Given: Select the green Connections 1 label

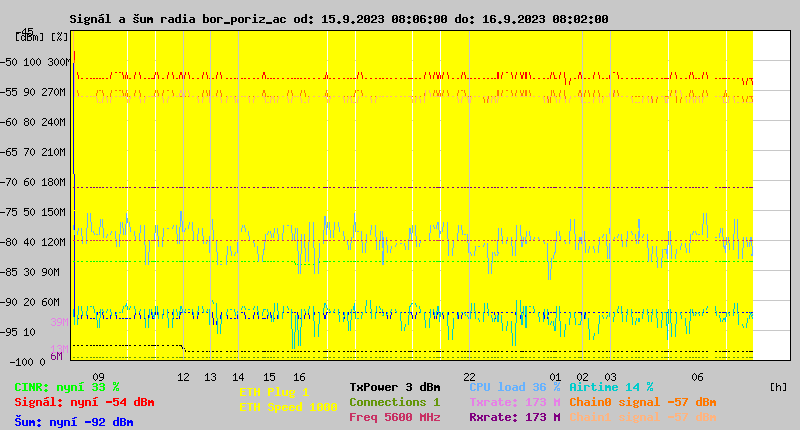Looking at the screenshot, I should pos(394,402).
